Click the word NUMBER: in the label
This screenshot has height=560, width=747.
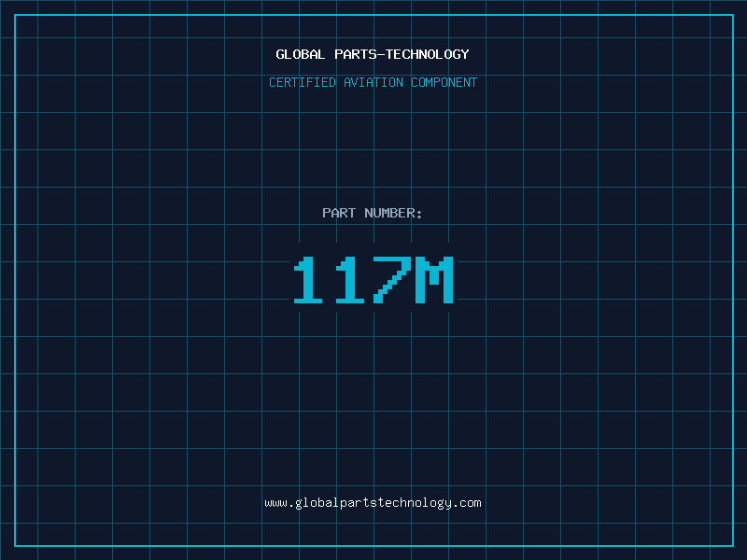click(393, 213)
